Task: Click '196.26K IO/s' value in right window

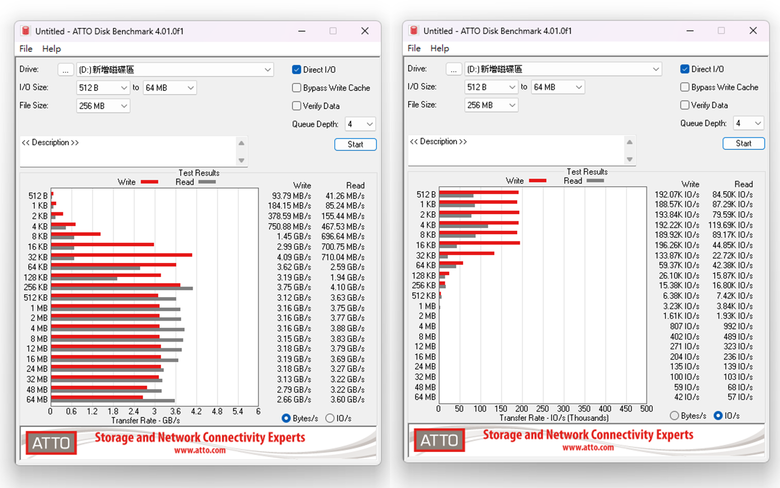Action: coord(677,245)
